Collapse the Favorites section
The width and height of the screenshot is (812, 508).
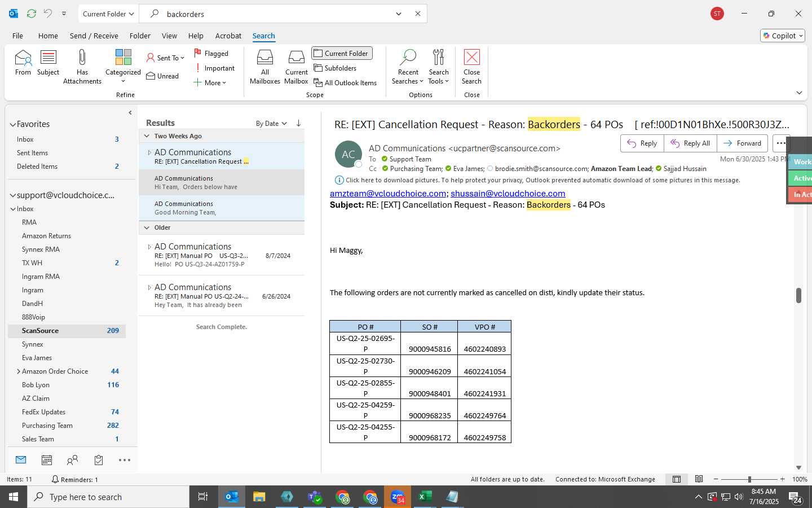point(12,124)
